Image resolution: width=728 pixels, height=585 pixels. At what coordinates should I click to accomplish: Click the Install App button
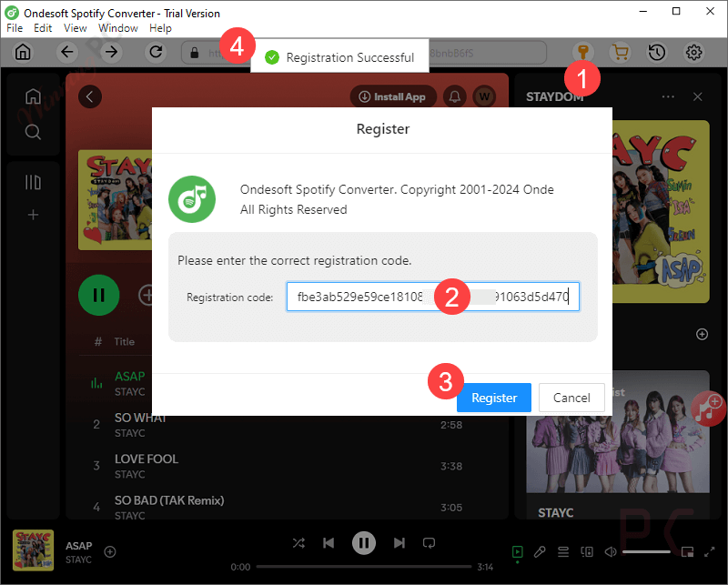pyautogui.click(x=393, y=96)
